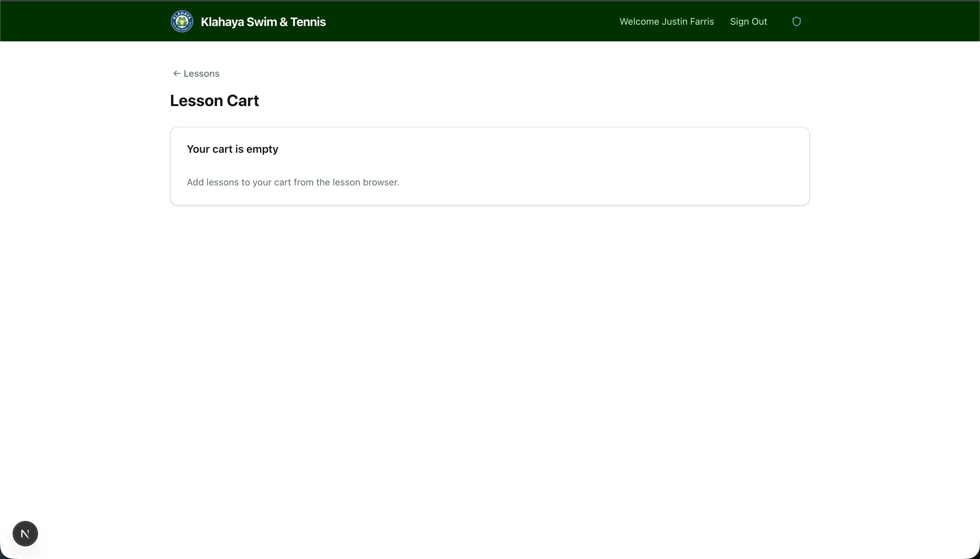Click the Welcome Justin Farris greeting
The height and width of the screenshot is (559, 980).
tap(667, 21)
